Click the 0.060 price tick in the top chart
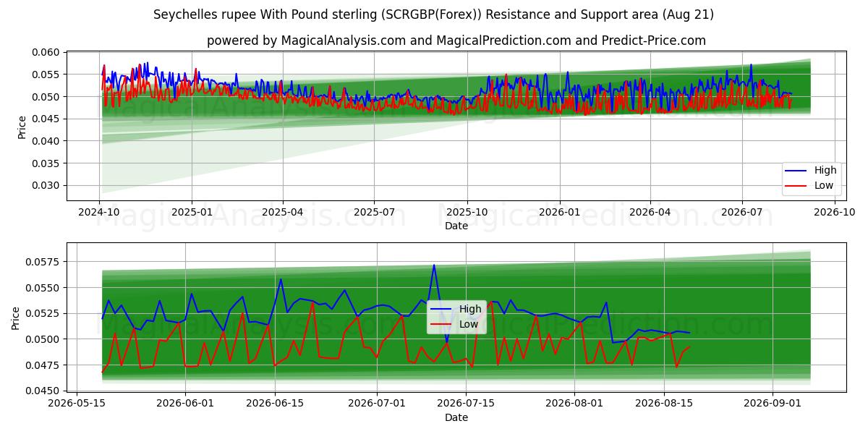This screenshot has height=434, width=868. pos(46,52)
